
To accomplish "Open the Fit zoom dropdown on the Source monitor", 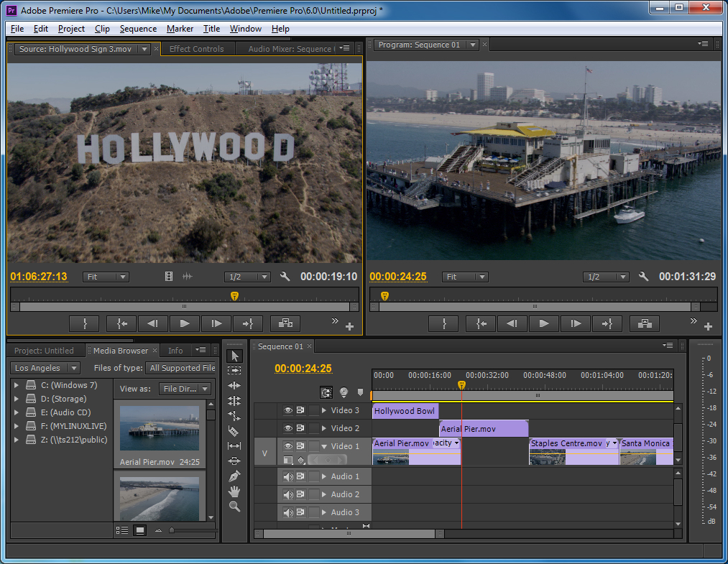I will pyautogui.click(x=106, y=277).
